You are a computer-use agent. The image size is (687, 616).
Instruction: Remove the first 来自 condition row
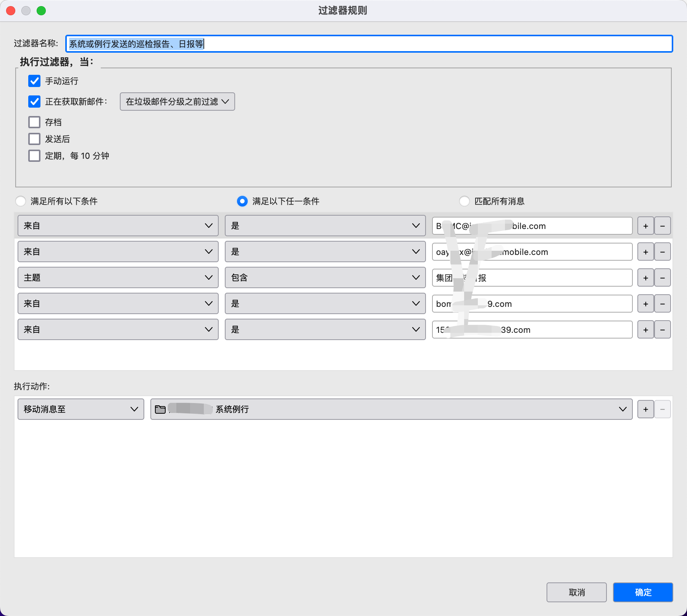pos(663,226)
